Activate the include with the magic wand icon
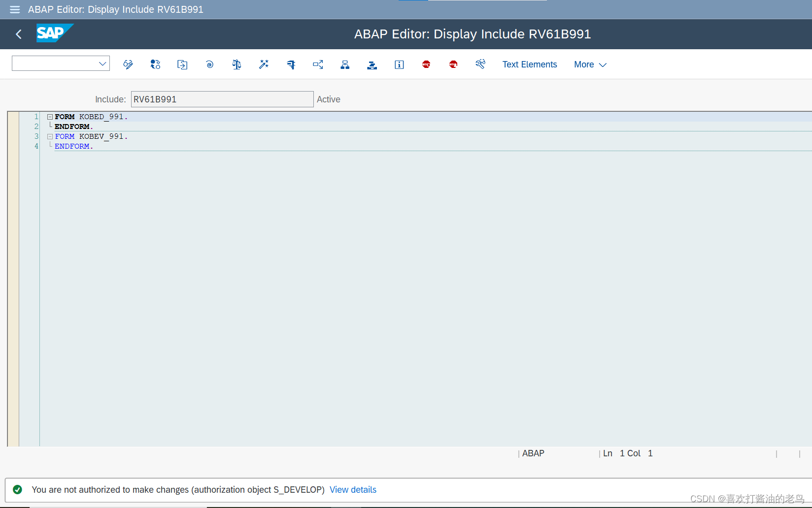This screenshot has width=812, height=508. pyautogui.click(x=264, y=64)
